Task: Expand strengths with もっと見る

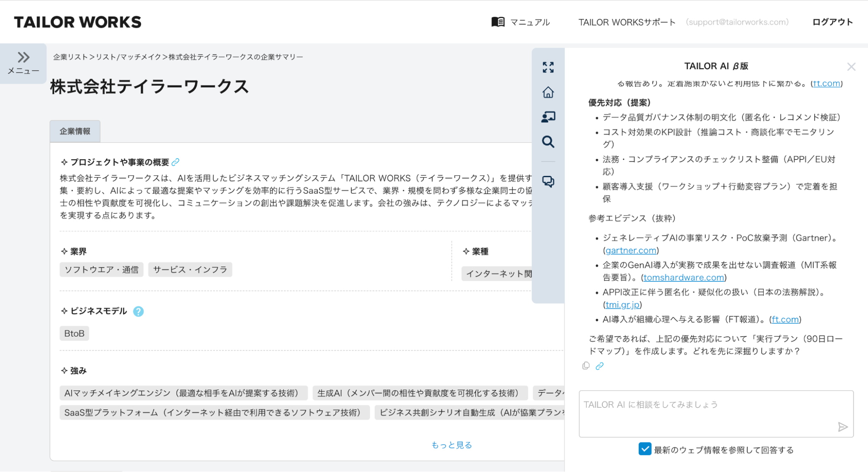Action: tap(451, 445)
